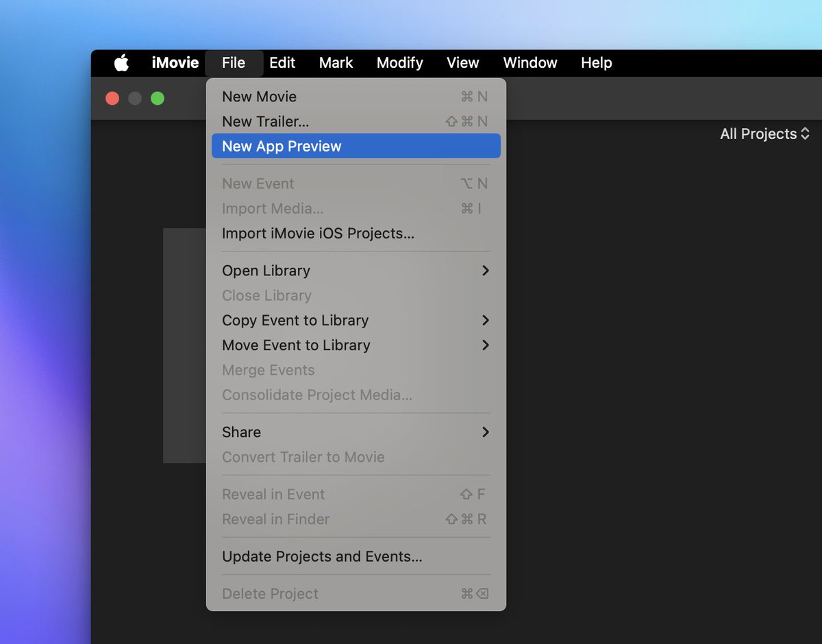Click the gray minimize window button
Screen dimensions: 822x644
tap(135, 99)
